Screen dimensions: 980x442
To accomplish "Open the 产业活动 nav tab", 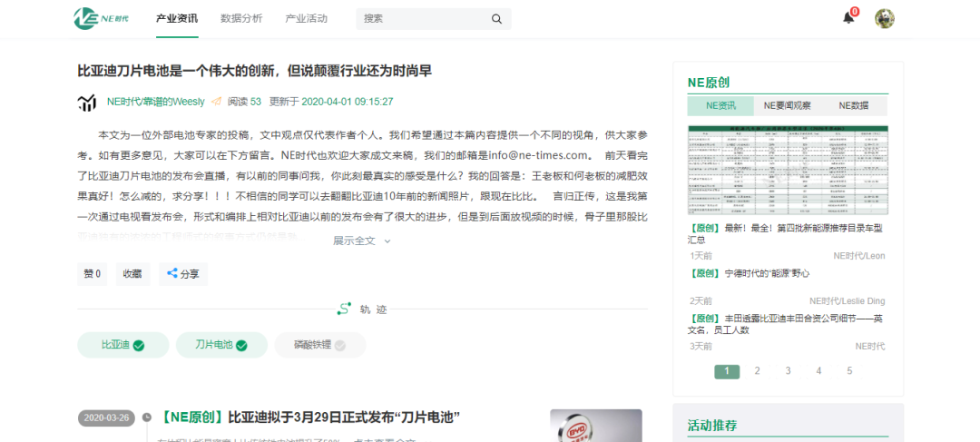I will (x=307, y=19).
